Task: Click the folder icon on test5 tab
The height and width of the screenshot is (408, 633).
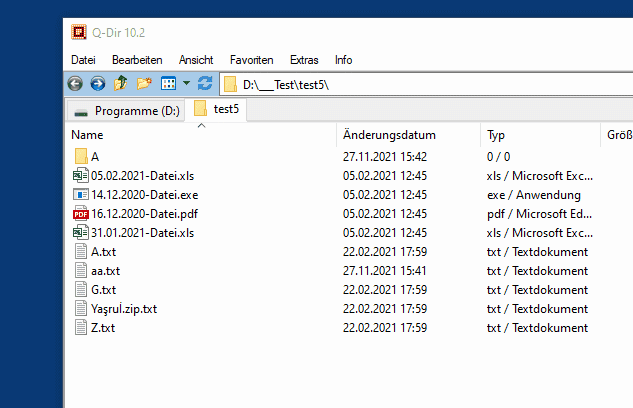Action: click(x=200, y=109)
